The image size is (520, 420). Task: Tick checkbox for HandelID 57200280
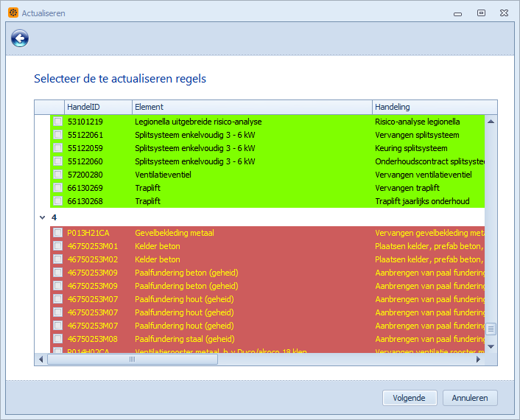57,174
